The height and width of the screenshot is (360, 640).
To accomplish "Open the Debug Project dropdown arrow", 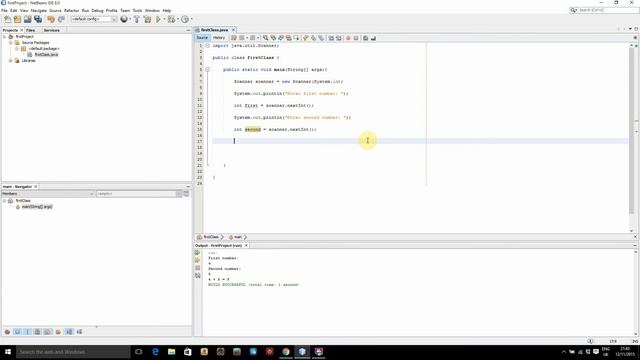I will (178, 19).
